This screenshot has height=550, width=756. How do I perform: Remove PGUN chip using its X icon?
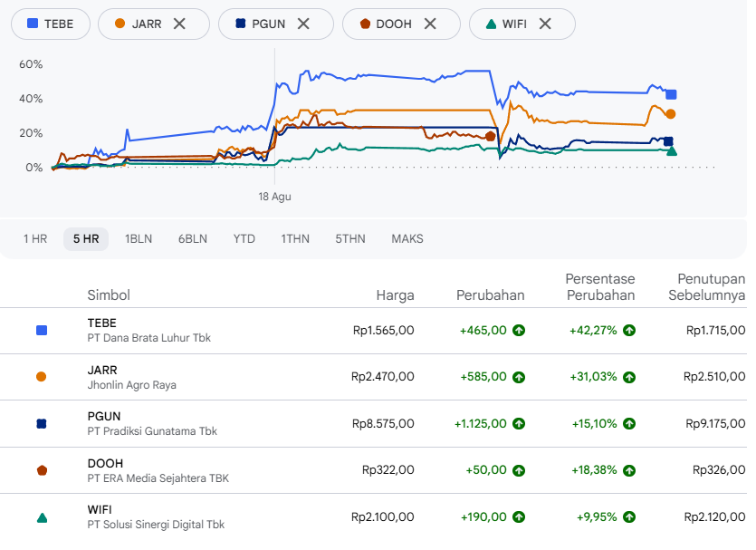(x=303, y=24)
